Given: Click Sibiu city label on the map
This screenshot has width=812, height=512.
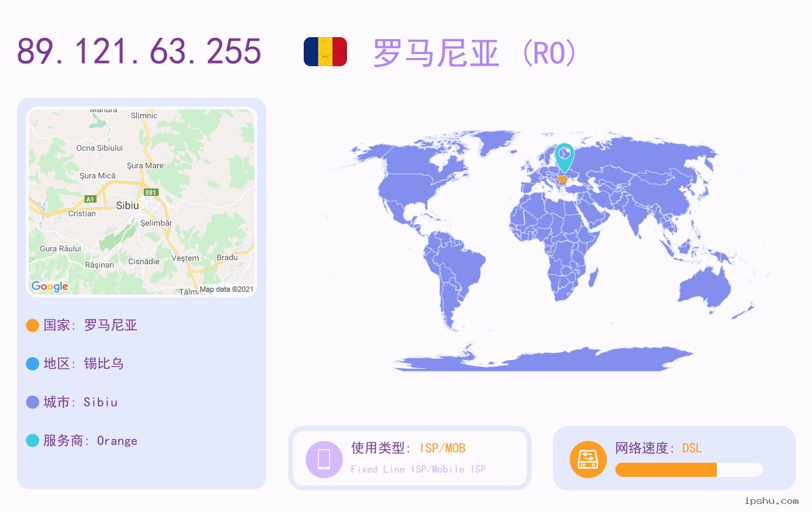Looking at the screenshot, I should [x=128, y=205].
